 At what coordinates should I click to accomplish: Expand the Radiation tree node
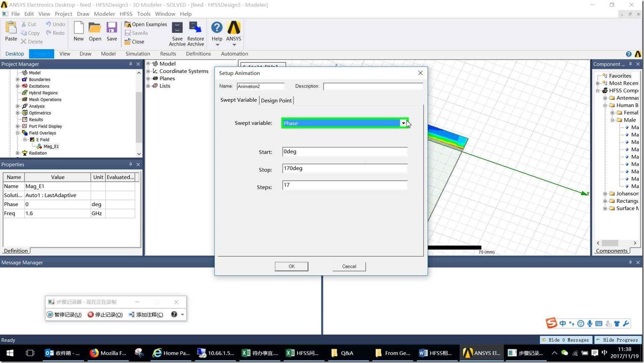18,153
